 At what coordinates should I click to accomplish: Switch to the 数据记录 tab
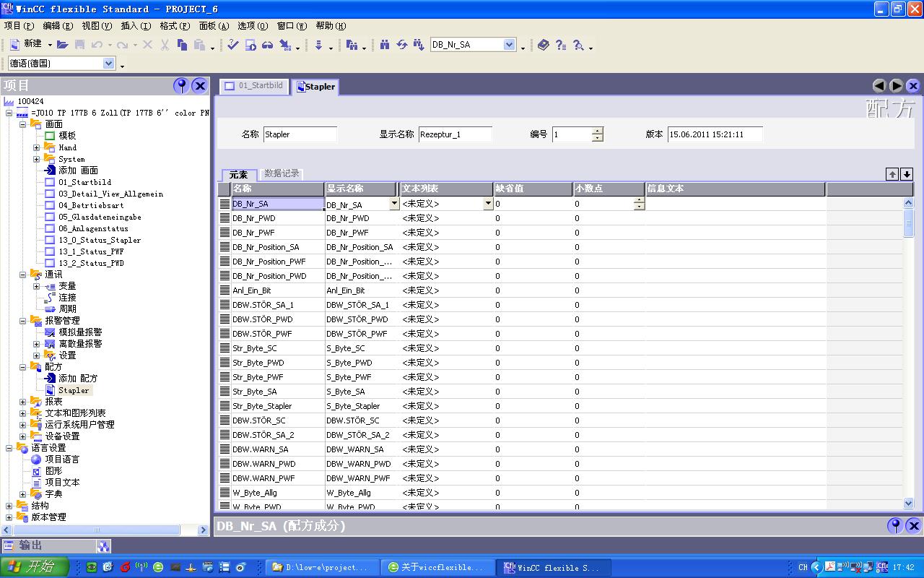(x=282, y=173)
